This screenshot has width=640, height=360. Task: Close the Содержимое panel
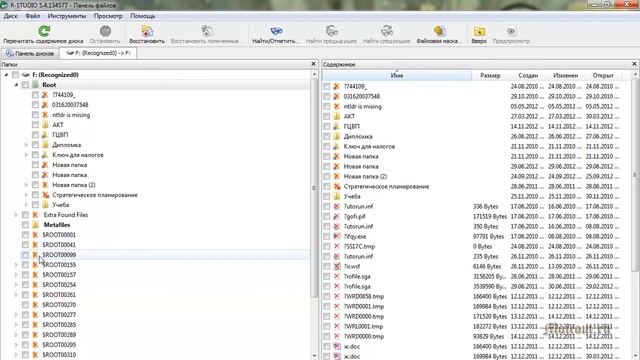pyautogui.click(x=634, y=64)
